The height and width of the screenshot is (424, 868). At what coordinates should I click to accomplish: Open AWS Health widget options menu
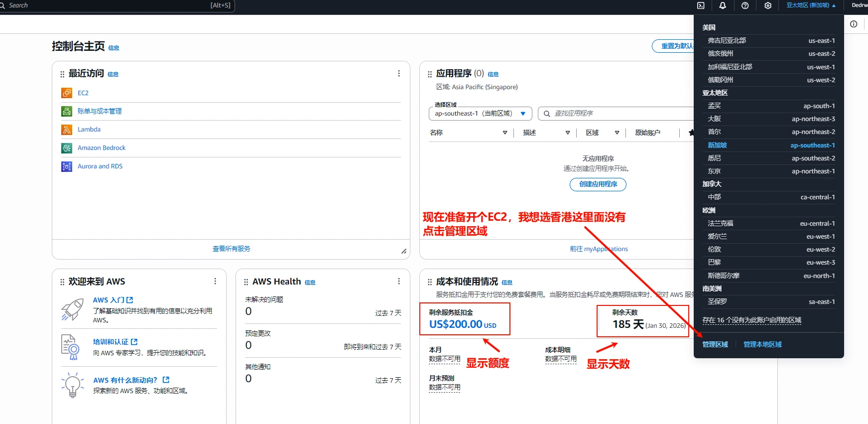pos(399,282)
